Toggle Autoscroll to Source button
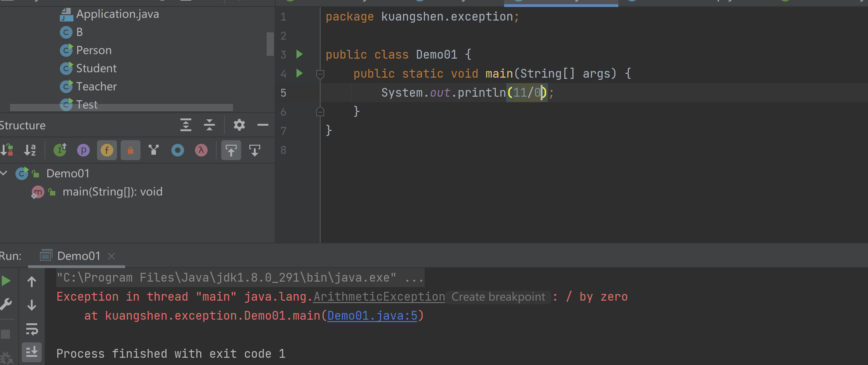 coord(231,150)
